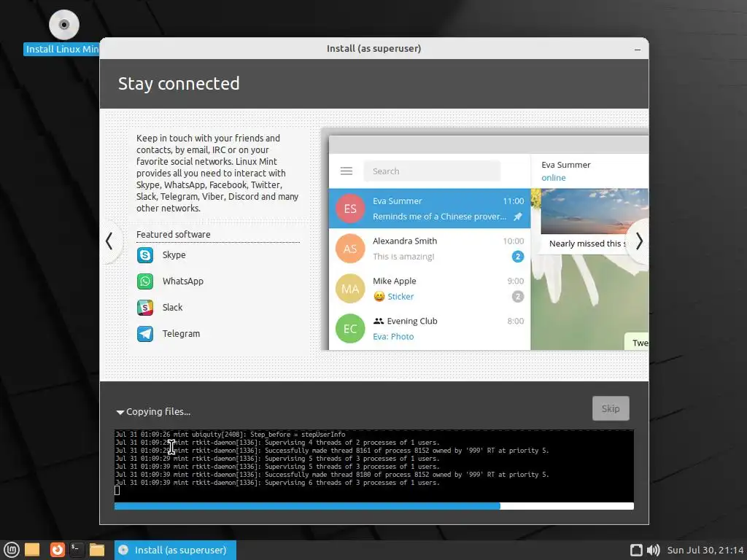Click the Eva: Photo message preview

pyautogui.click(x=393, y=337)
